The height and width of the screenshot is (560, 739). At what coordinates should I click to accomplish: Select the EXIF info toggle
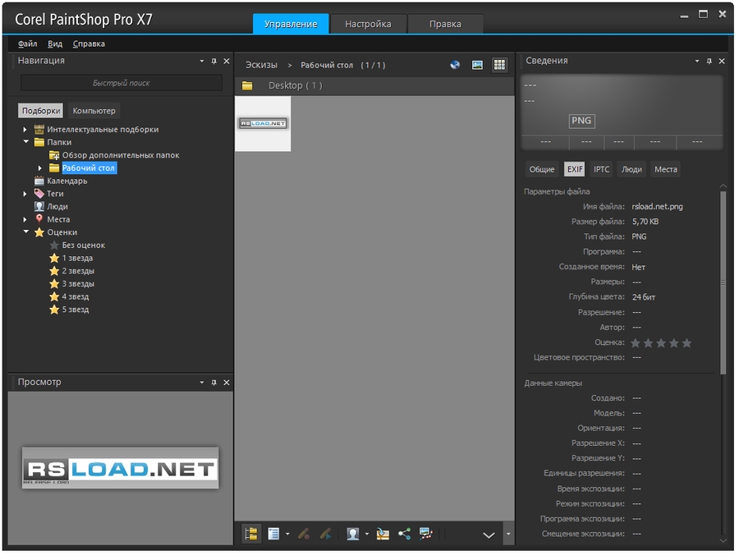pyautogui.click(x=574, y=169)
